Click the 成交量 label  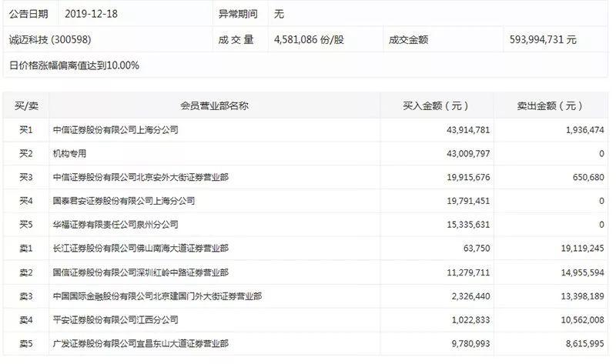[236, 40]
